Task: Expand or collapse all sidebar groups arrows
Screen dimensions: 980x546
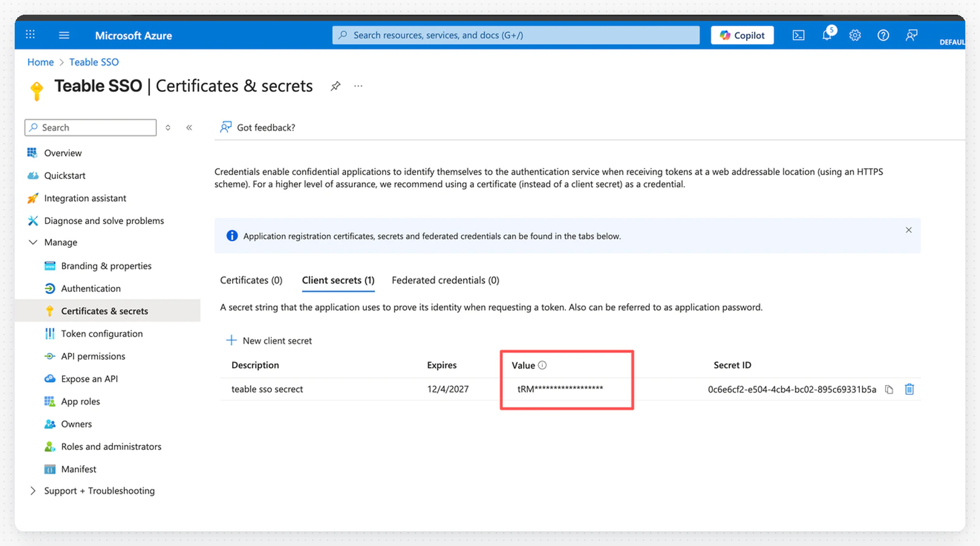Action: pos(168,127)
